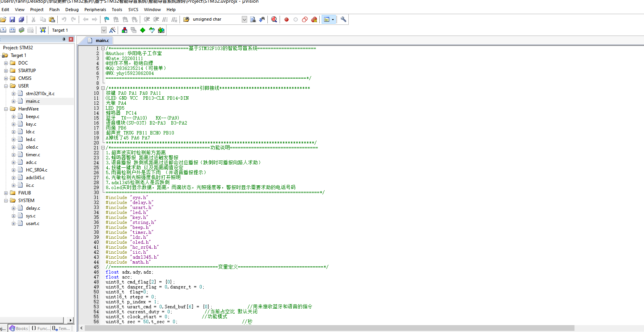Translate the current file icon
644x332 pixels.
click(x=3, y=30)
